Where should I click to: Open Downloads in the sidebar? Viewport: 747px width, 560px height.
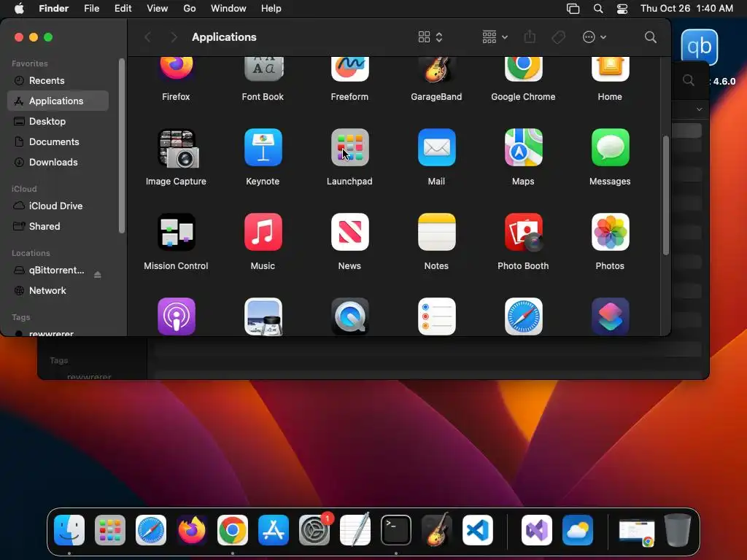[58, 163]
